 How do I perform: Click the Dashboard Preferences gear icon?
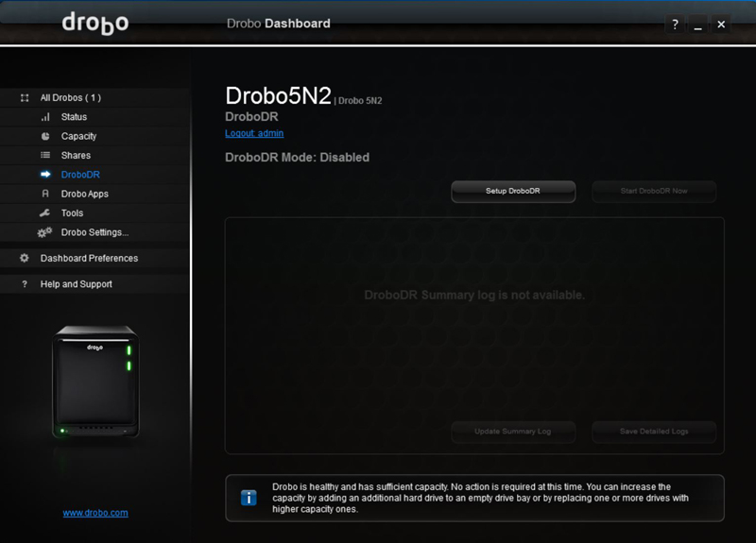25,258
